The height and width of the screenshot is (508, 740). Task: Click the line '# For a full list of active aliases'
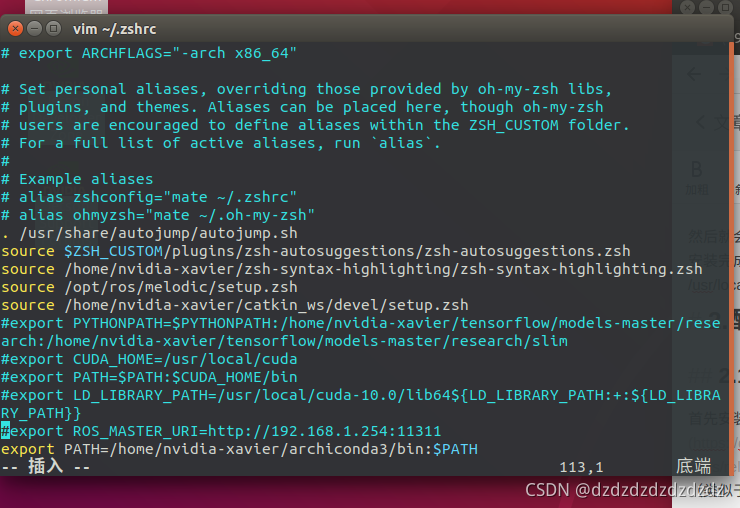[220, 143]
